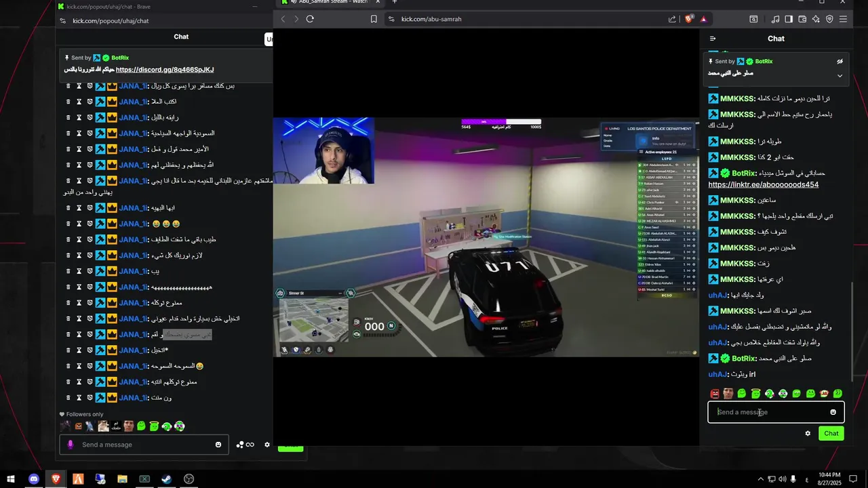
Task: Open OBS Studio from the taskbar
Action: [x=189, y=479]
